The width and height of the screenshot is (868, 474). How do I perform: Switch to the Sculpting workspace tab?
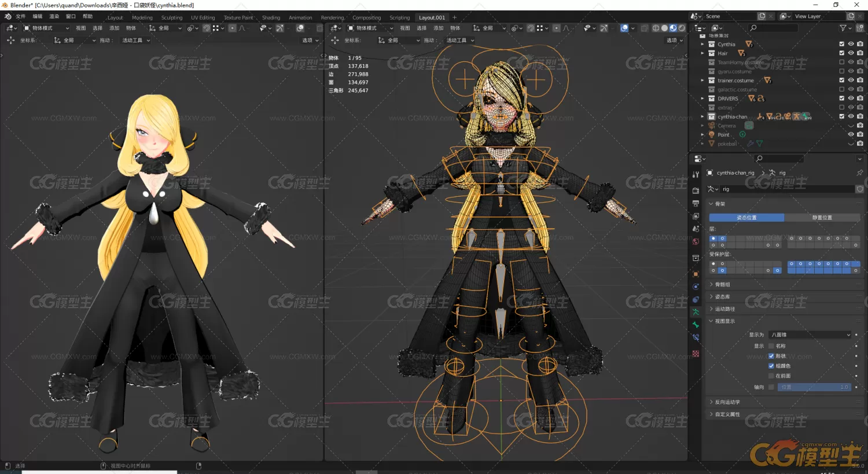(172, 17)
